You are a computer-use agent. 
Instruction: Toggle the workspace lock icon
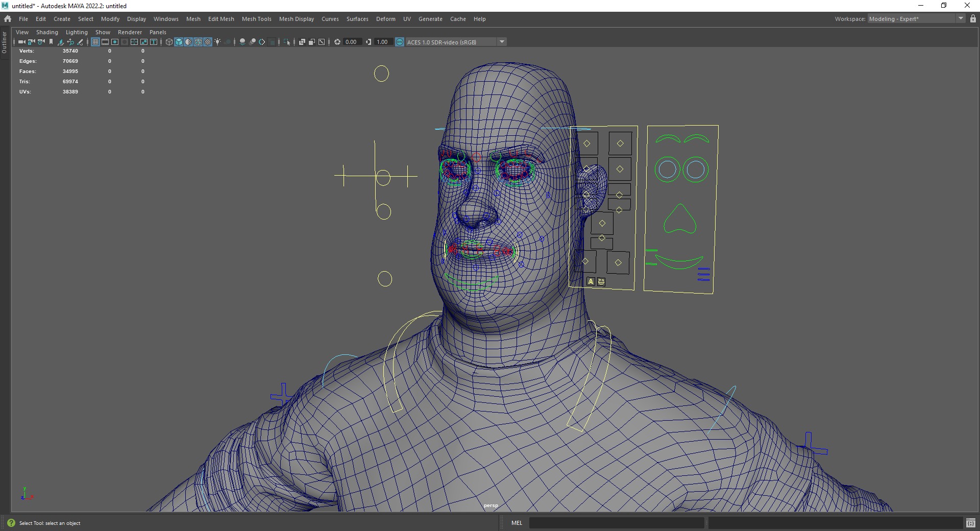(973, 18)
